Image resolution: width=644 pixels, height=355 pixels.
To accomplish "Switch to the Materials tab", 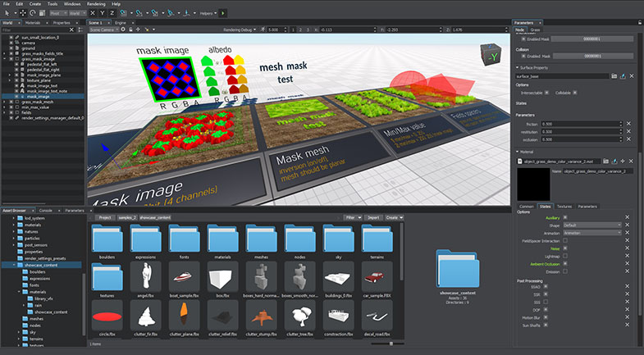I will click(33, 23).
